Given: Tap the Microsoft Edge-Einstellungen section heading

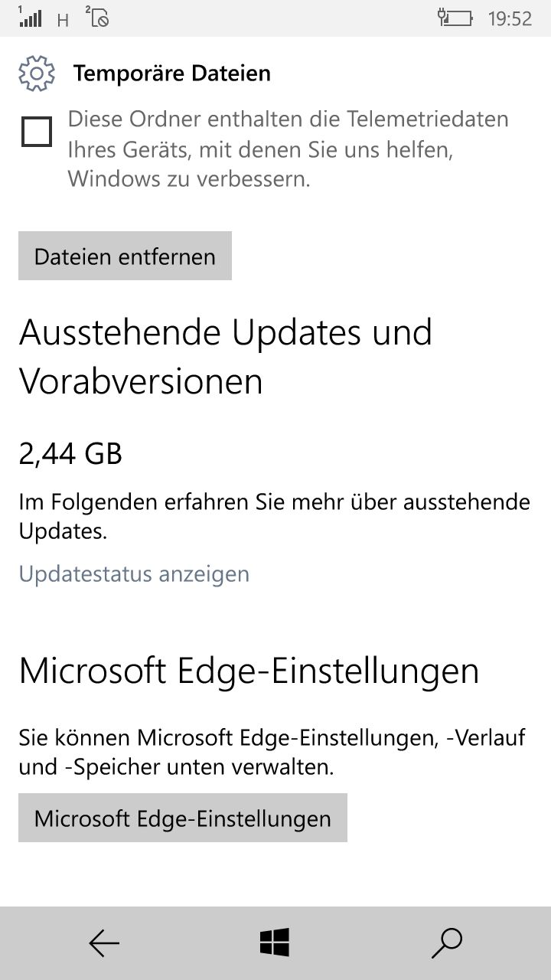Looking at the screenshot, I should pos(249,671).
